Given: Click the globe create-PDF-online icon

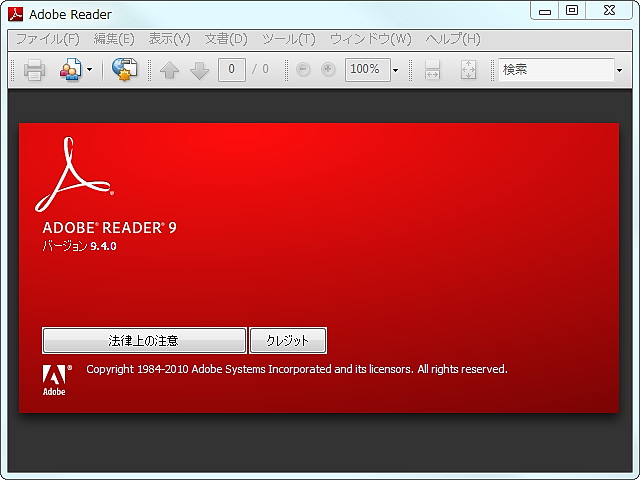Looking at the screenshot, I should click(124, 70).
